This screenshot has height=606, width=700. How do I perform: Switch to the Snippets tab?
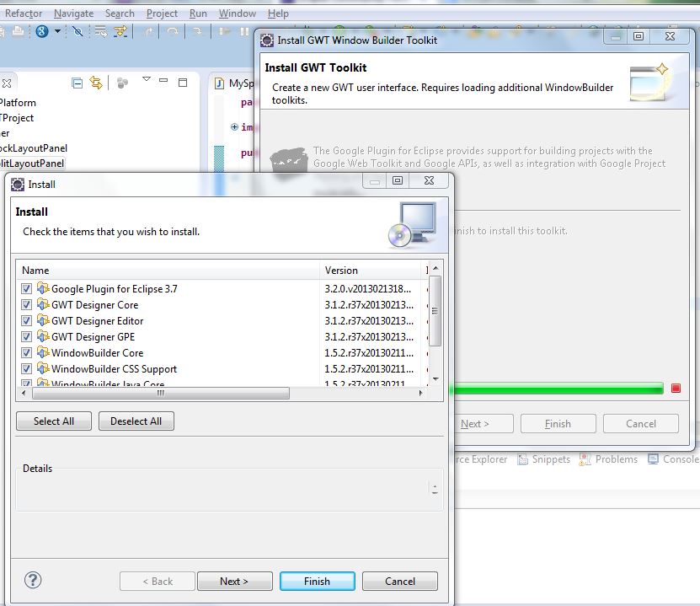click(x=544, y=459)
